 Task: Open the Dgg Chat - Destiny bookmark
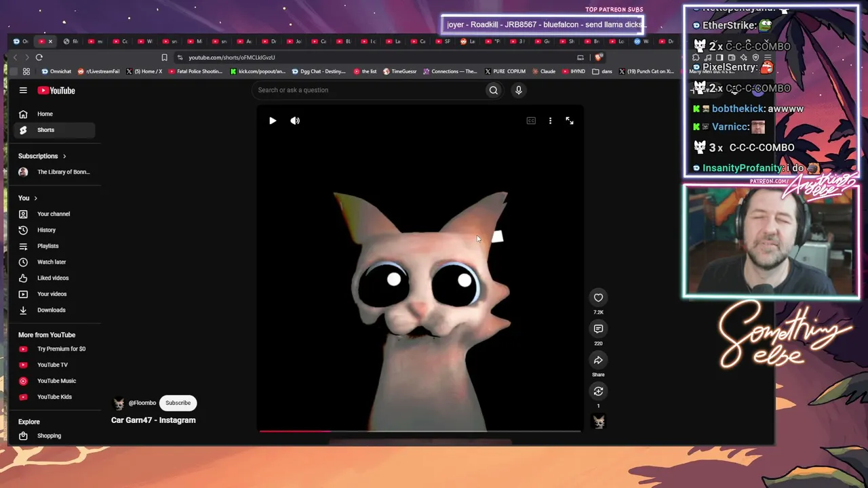click(319, 71)
